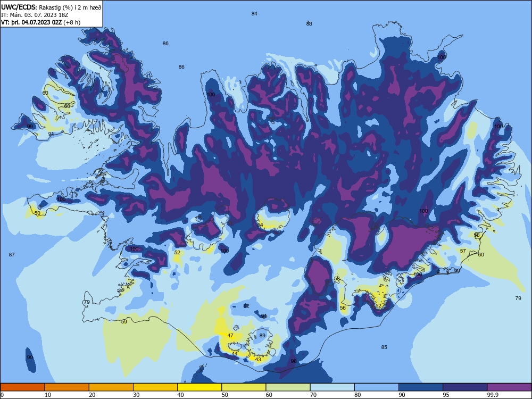Select the legend tick label "20"
Viewport: 532px width, 399px height.
tap(92, 395)
